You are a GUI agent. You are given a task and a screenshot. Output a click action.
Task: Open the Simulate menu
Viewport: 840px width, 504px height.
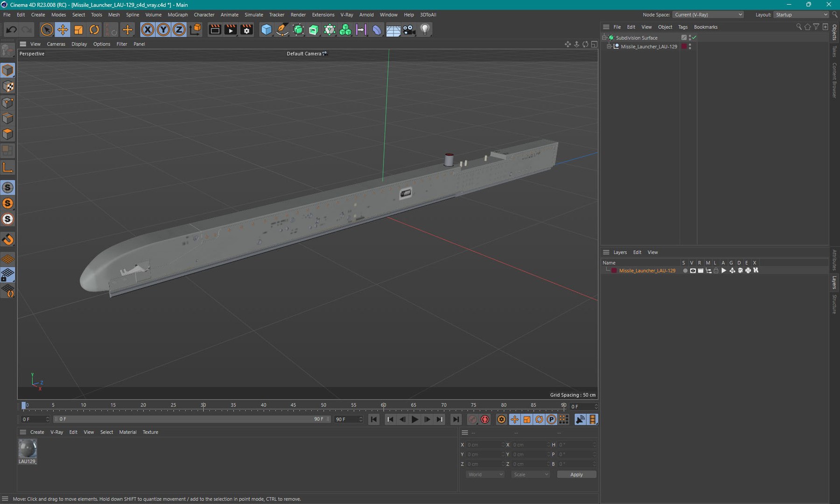254,14
